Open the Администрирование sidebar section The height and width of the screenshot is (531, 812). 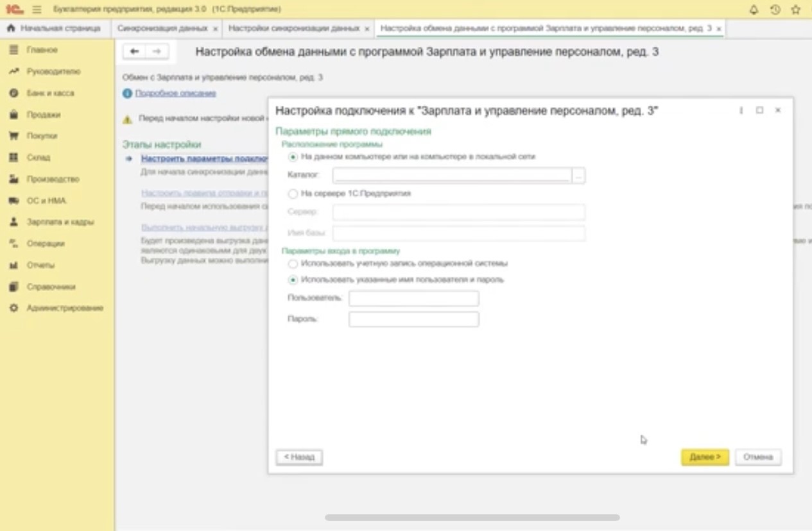(64, 308)
